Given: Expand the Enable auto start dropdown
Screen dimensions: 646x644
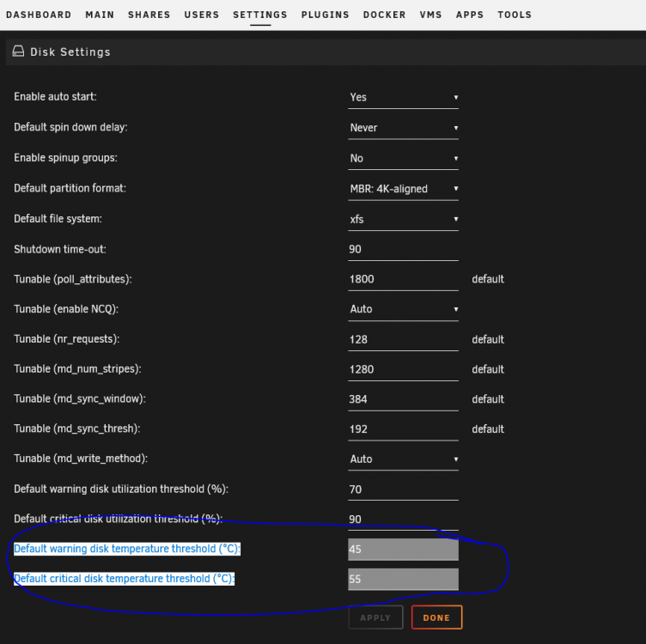Looking at the screenshot, I should [x=403, y=98].
